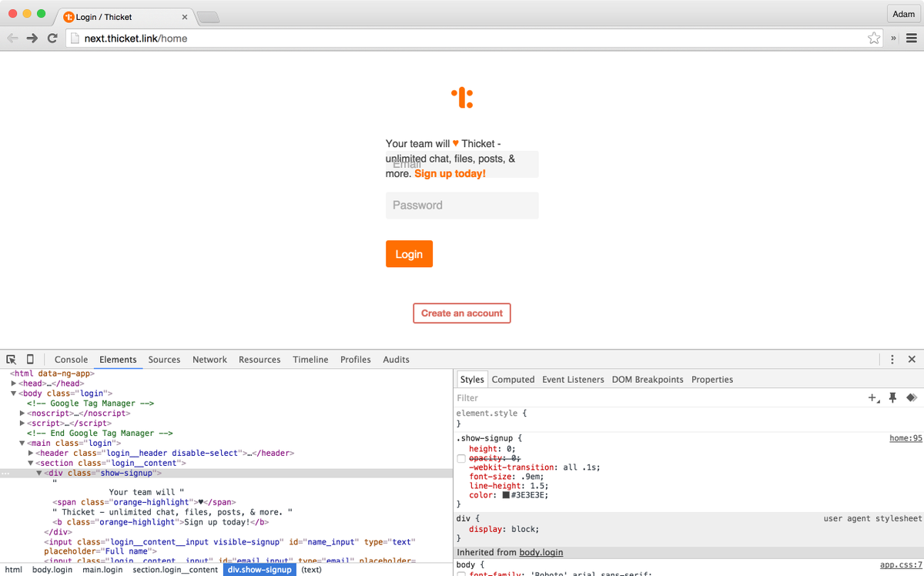Go forward with browser forward arrow
Viewport: 924px width, 576px height.
32,38
